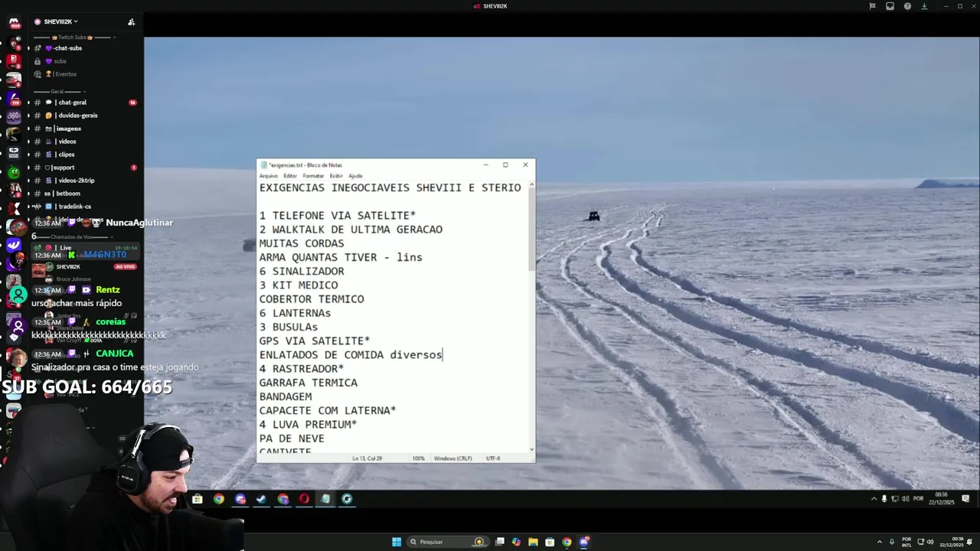This screenshot has height=551, width=980.
Task: Open the Discord help question mark icon
Action: (x=907, y=6)
